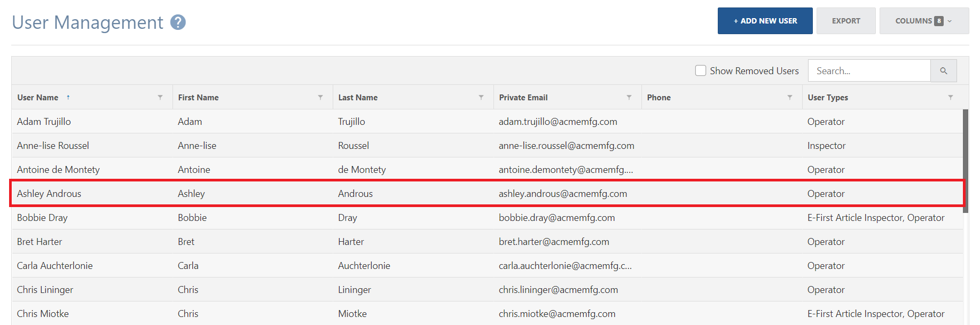Sort by the Private Email column header
The height and width of the screenshot is (325, 980).
click(x=523, y=97)
